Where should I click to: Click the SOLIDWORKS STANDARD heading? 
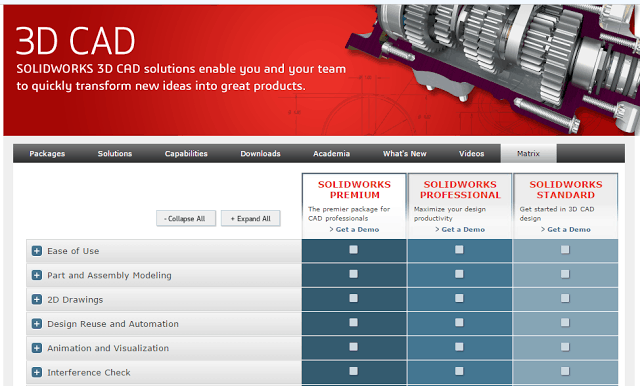[x=566, y=190]
